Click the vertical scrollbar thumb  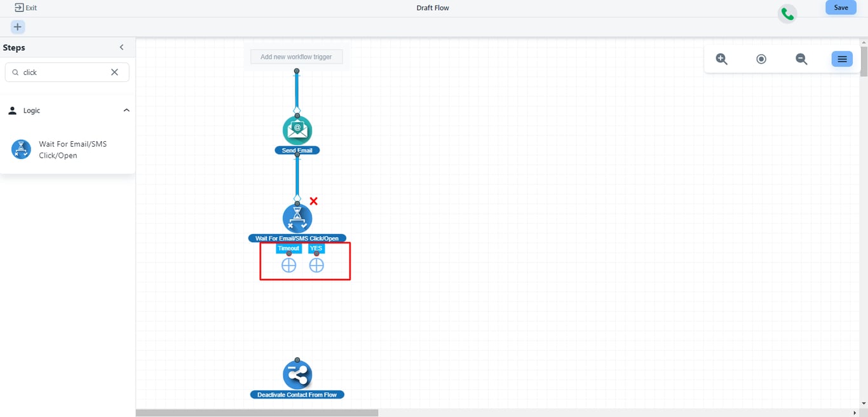(864, 62)
